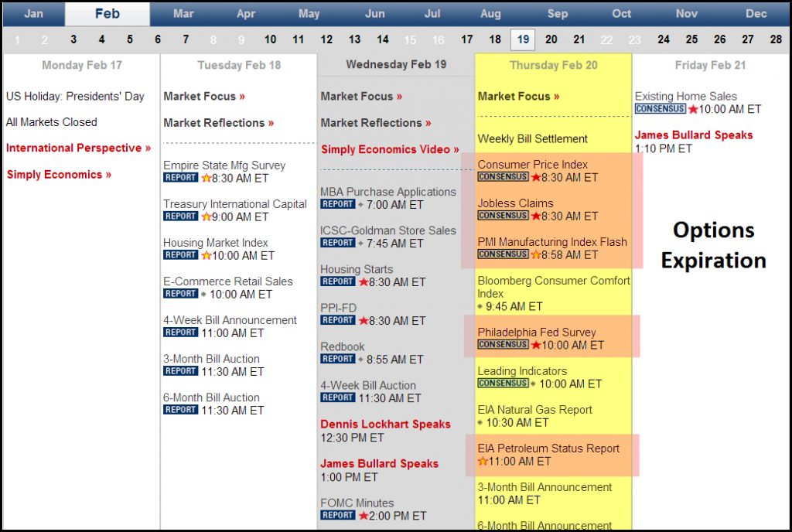The width and height of the screenshot is (792, 532).
Task: Click red star beside FOMC Minutes time
Action: pos(364,515)
